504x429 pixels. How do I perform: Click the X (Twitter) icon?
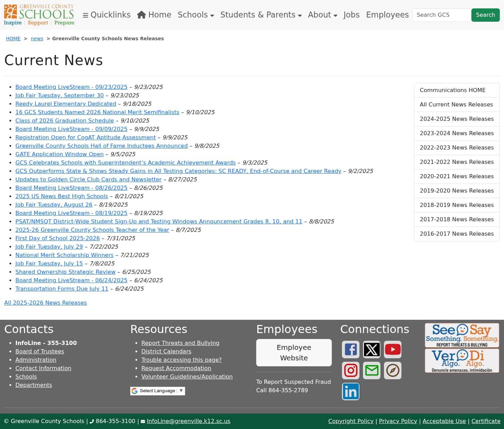[371, 350]
